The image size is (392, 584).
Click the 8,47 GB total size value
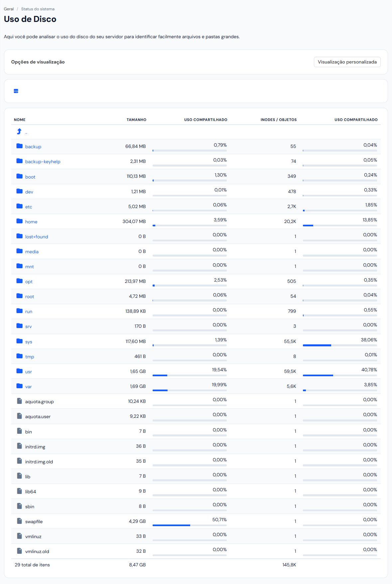pyautogui.click(x=137, y=565)
